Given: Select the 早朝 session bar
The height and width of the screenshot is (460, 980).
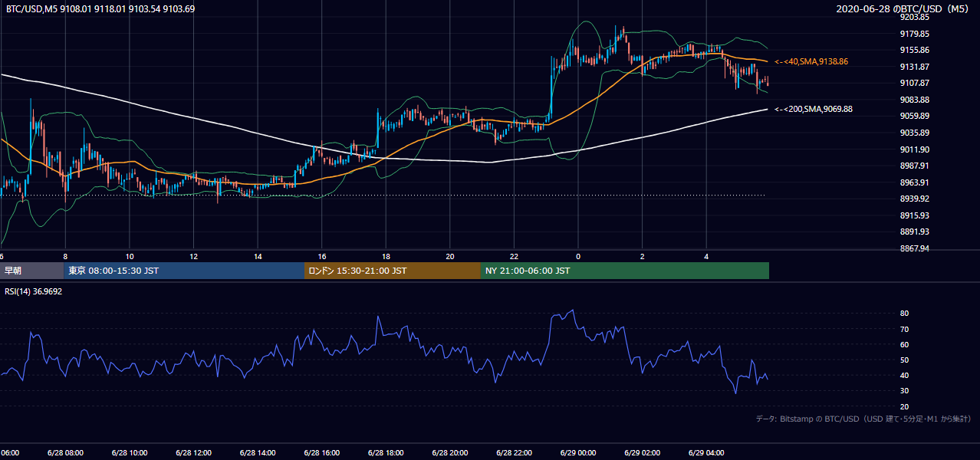Looking at the screenshot, I should pos(31,271).
